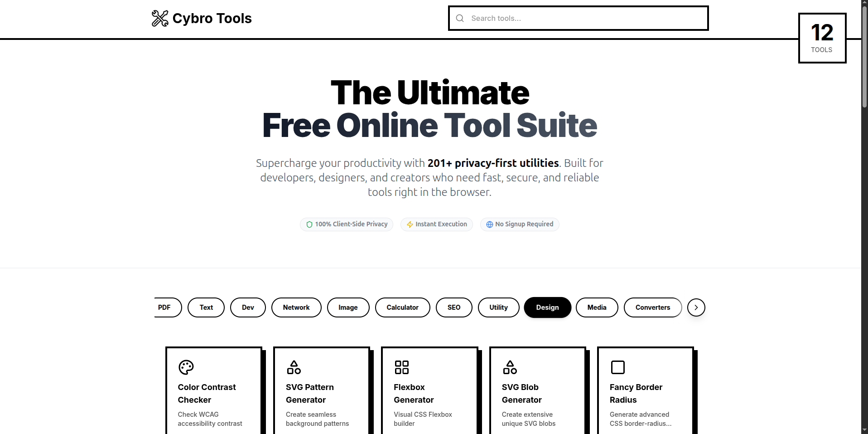Click the 12 TOOLS counter box
The width and height of the screenshot is (868, 434).
(x=822, y=38)
